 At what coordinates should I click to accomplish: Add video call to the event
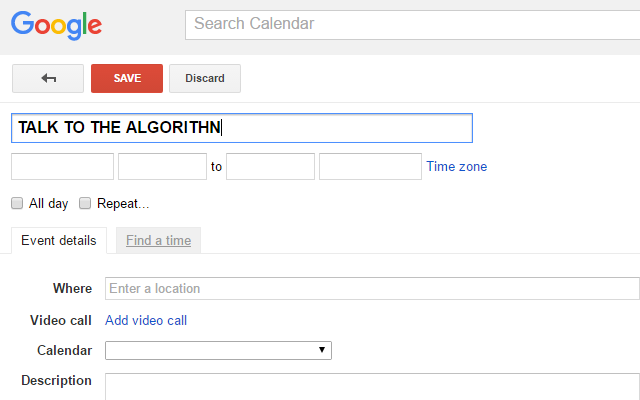point(146,320)
